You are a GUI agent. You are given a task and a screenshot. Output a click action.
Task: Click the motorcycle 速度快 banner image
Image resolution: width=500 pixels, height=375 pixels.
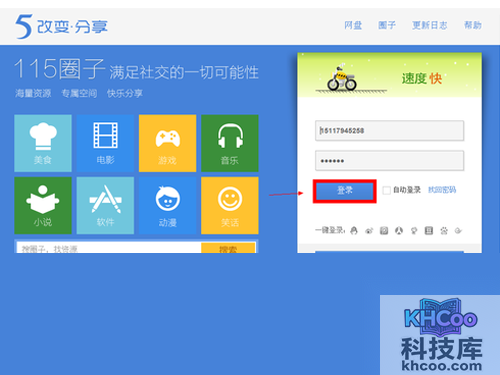click(389, 75)
